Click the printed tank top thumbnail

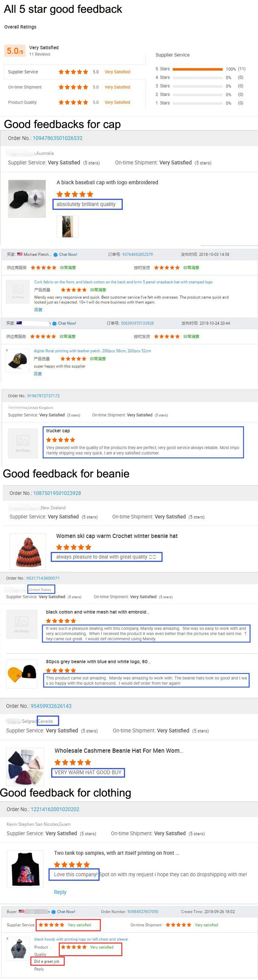point(26,869)
